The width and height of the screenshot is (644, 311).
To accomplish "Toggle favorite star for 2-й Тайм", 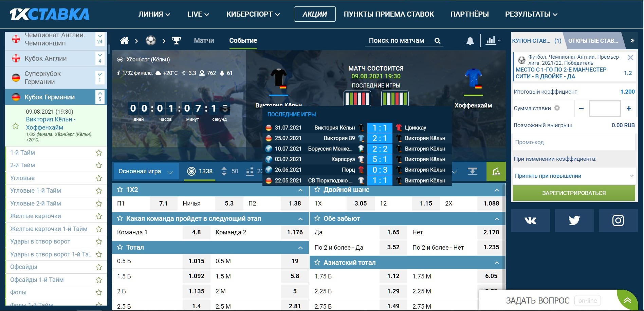I will pos(99,165).
